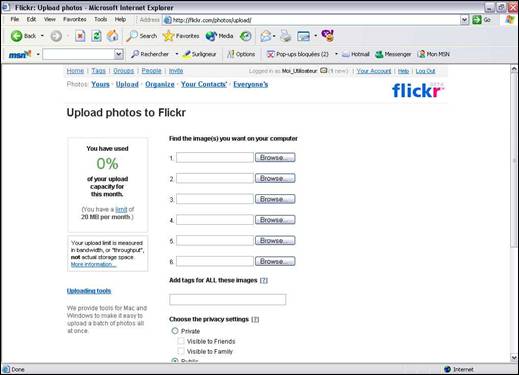Open Your Account link
Screen dimensions: 519x375
coord(374,71)
